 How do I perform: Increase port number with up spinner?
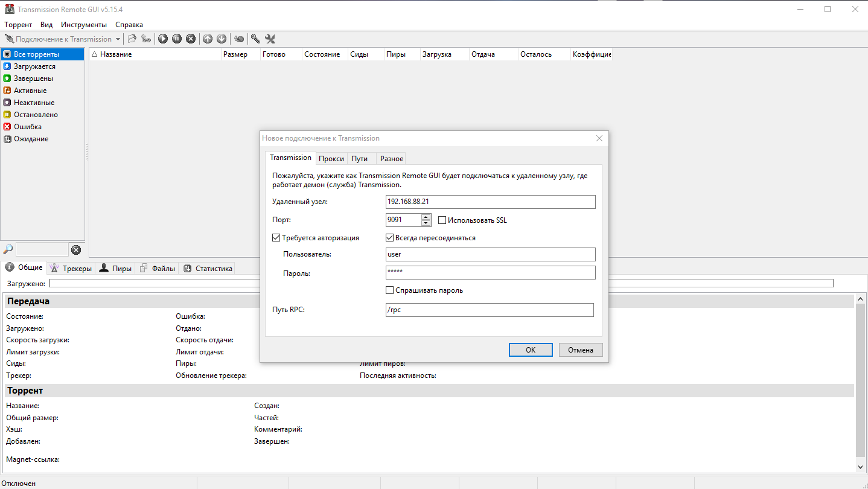[426, 217]
